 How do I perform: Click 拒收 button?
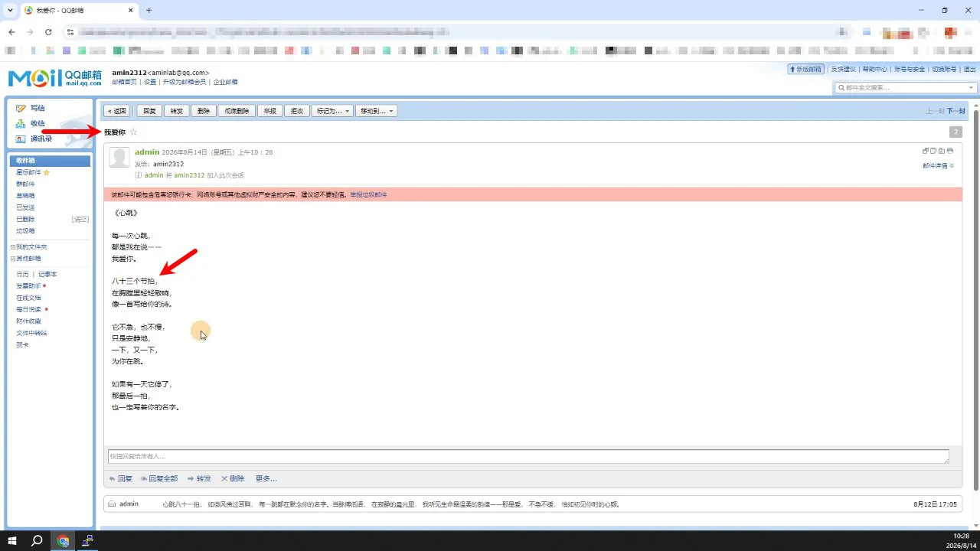(296, 111)
